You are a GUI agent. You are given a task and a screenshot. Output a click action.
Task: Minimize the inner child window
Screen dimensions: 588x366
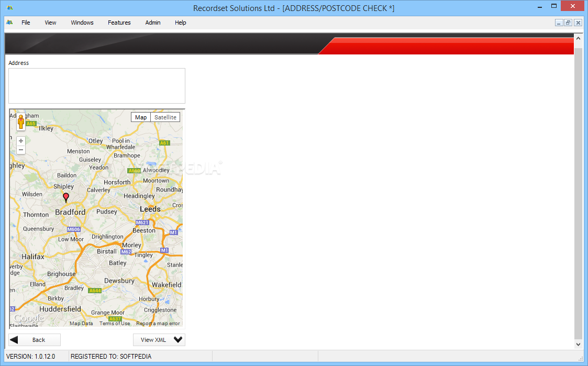point(559,23)
